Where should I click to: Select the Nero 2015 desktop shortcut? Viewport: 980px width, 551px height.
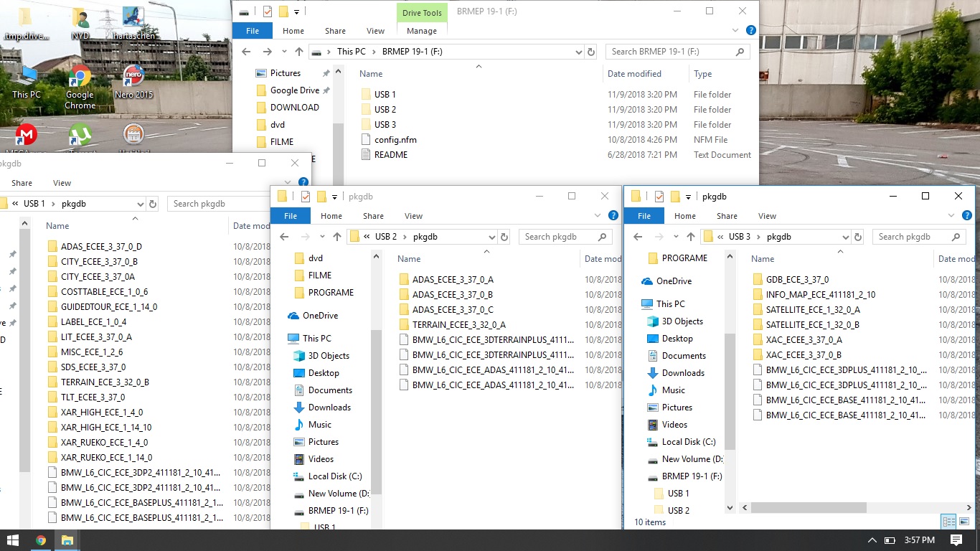click(x=133, y=83)
